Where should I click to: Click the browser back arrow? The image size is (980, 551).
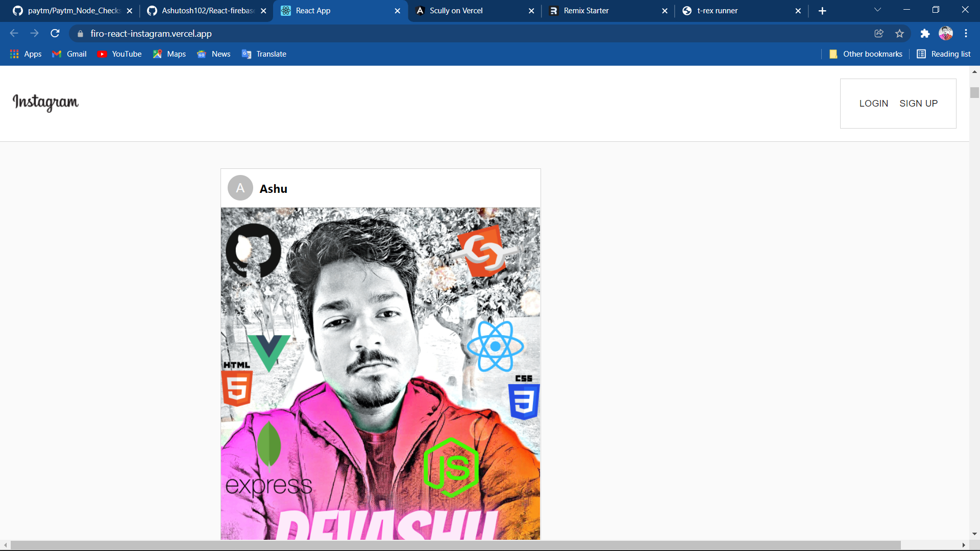(x=14, y=33)
